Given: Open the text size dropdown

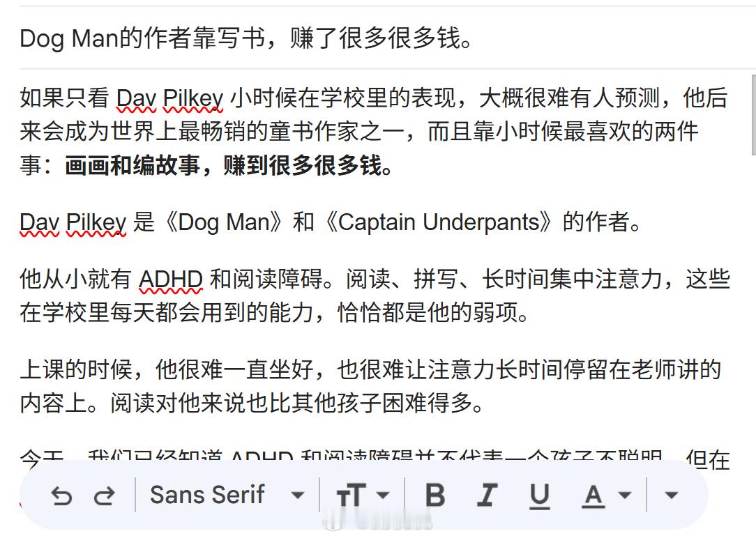Looking at the screenshot, I should tap(363, 495).
